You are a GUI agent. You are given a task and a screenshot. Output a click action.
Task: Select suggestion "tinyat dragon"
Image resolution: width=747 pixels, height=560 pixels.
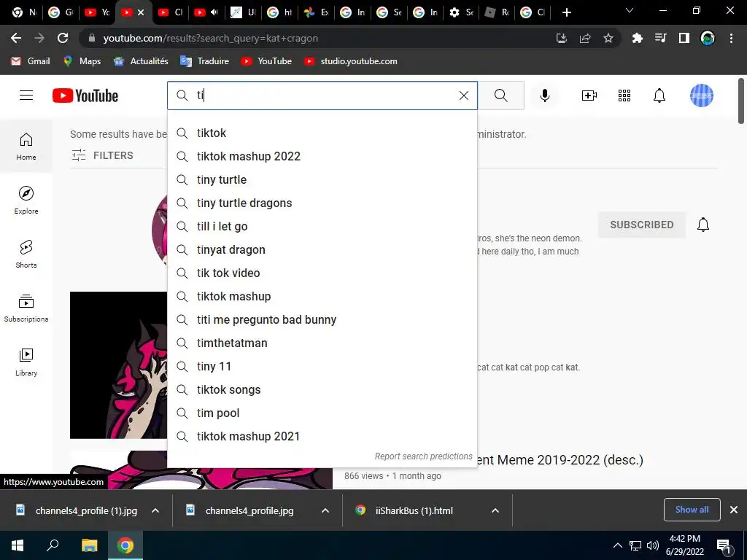tap(322, 249)
